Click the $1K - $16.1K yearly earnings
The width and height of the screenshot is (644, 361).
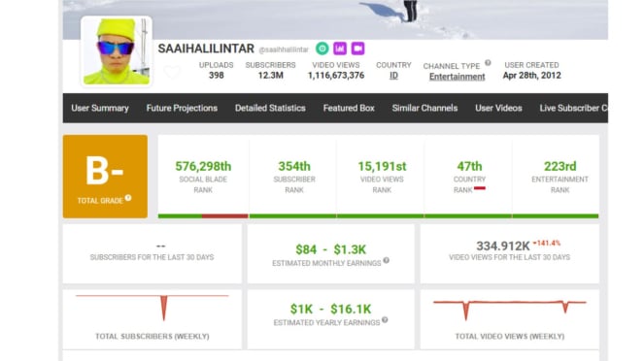click(x=330, y=309)
